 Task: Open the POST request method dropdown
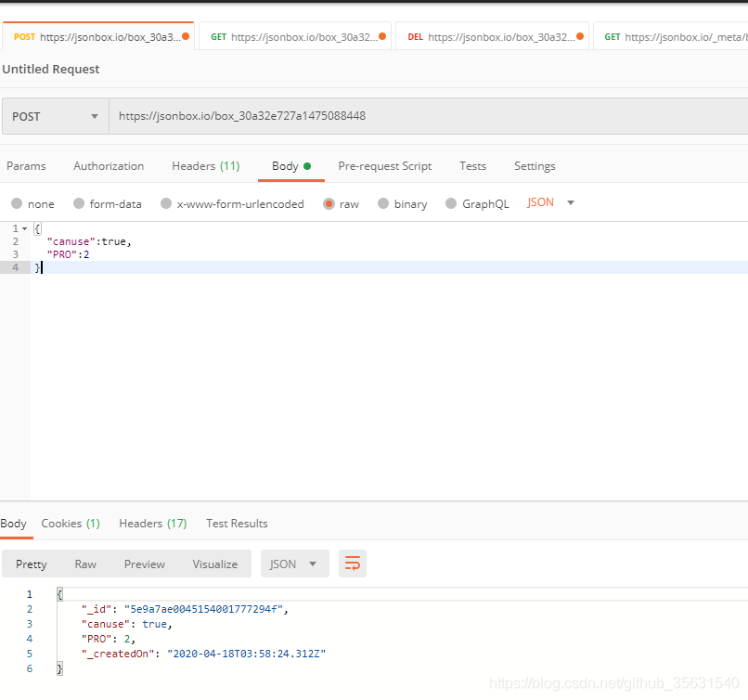pyautogui.click(x=54, y=115)
